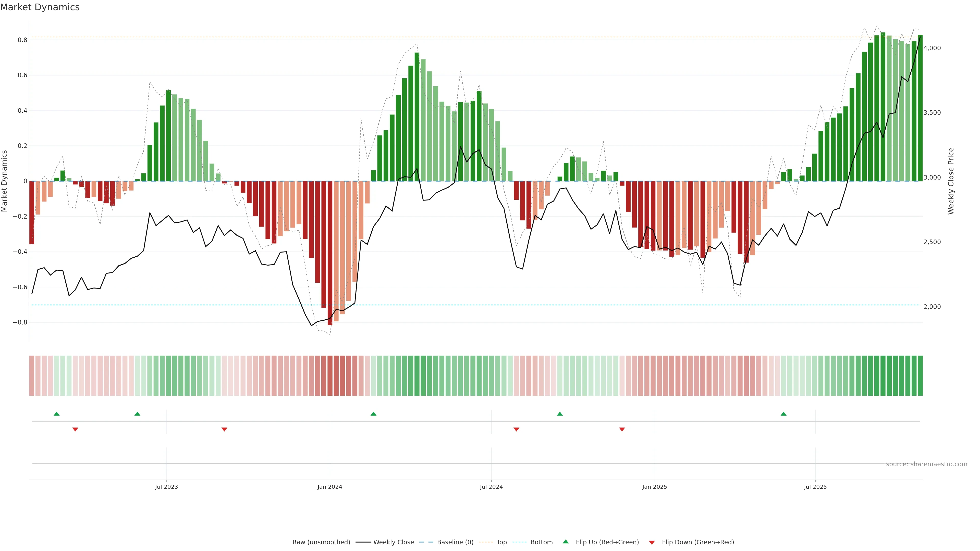Click the flip-down marker just after Jul 2024
Screen dimensions: 980x551
[516, 429]
